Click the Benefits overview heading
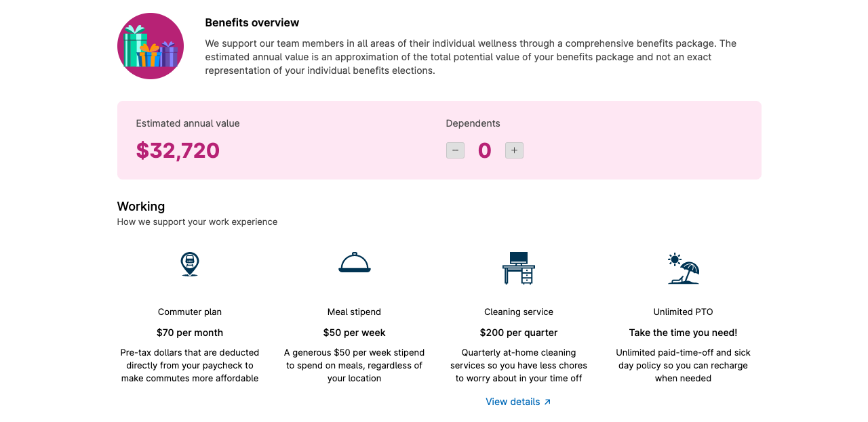 [252, 22]
